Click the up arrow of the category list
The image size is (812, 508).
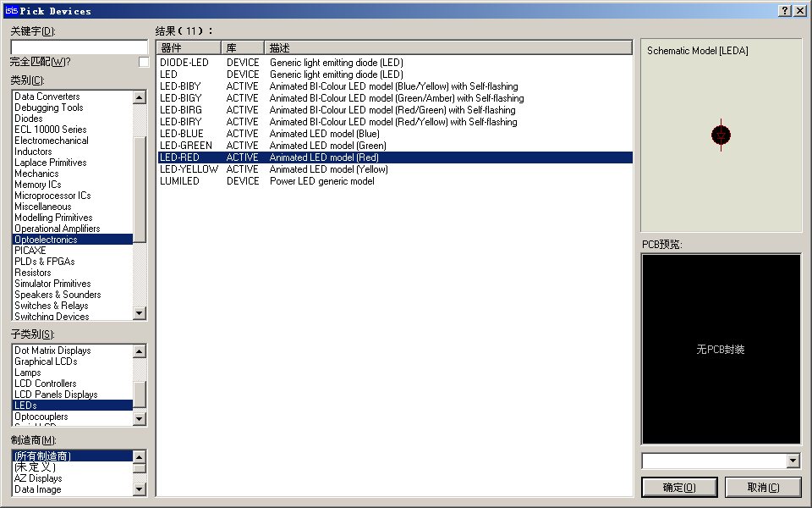point(140,97)
